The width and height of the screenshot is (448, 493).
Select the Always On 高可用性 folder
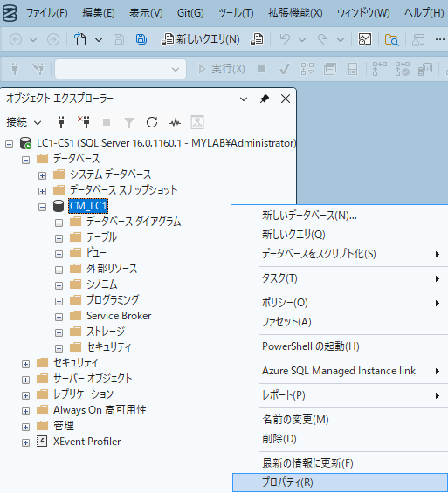click(100, 410)
